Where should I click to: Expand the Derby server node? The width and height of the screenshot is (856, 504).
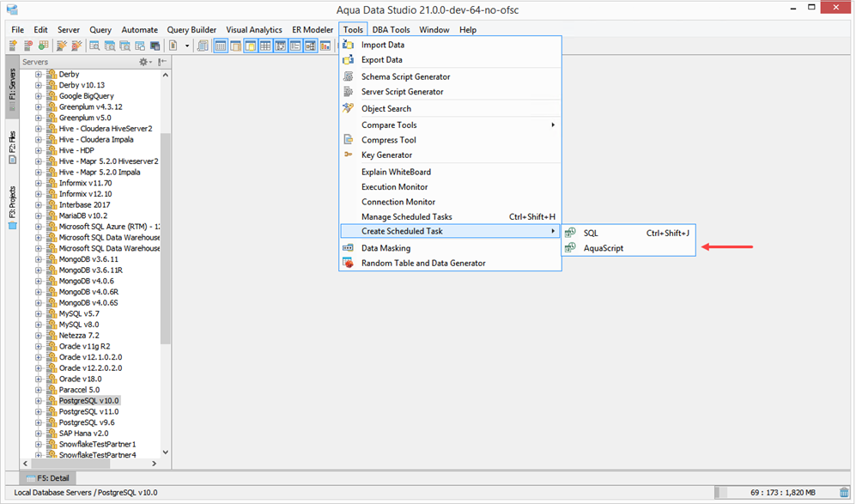[39, 74]
